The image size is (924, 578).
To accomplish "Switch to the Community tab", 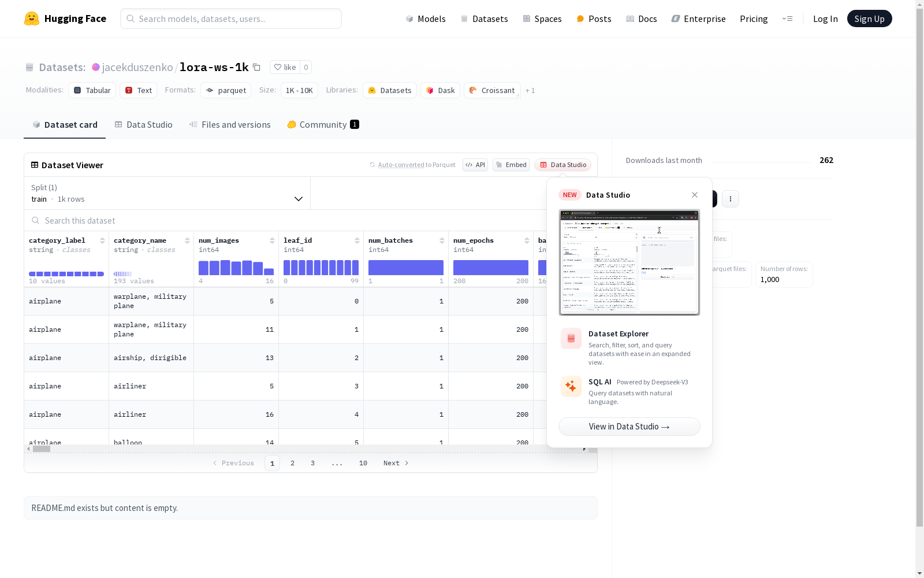I will tap(323, 125).
